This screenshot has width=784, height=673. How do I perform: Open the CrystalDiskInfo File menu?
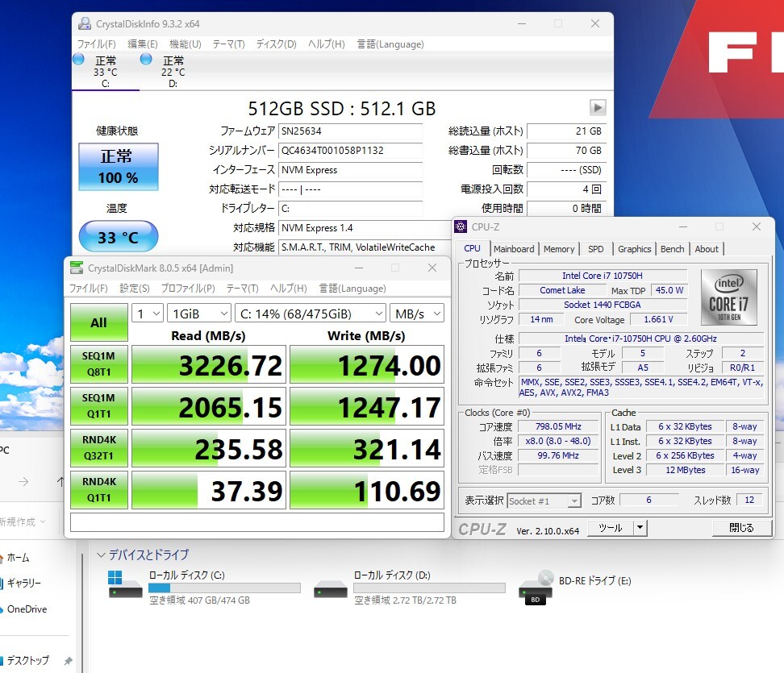tap(97, 44)
